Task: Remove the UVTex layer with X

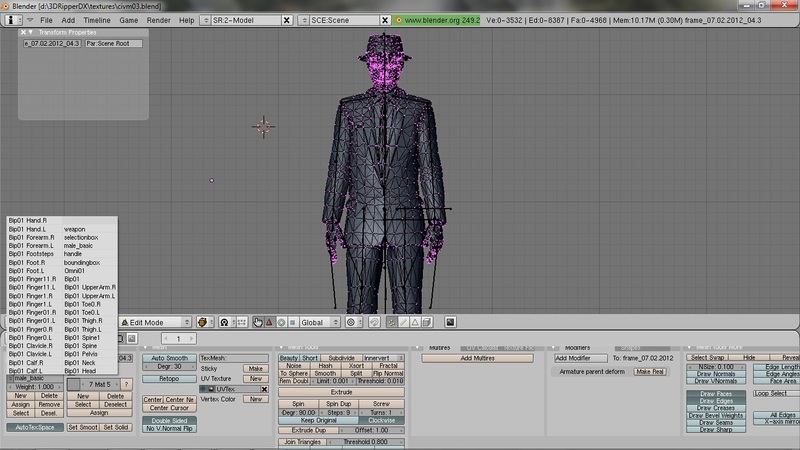Action: [264, 389]
